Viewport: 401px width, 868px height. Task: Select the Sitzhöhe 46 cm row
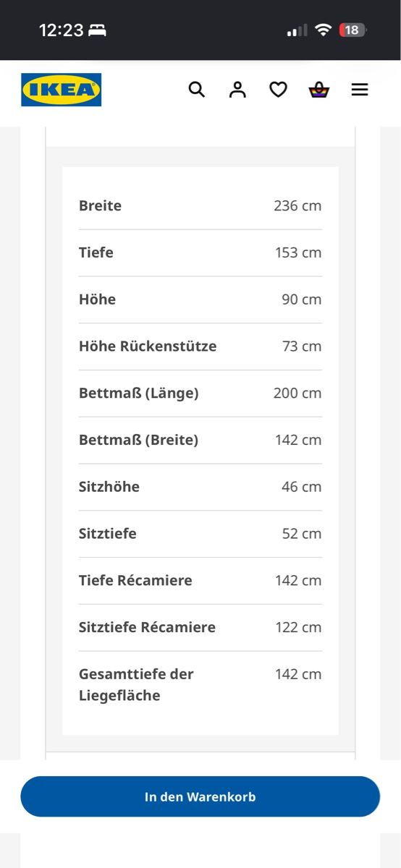point(200,487)
